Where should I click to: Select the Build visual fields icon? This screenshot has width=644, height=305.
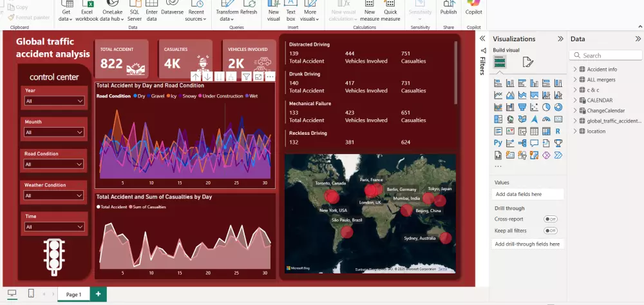point(500,62)
